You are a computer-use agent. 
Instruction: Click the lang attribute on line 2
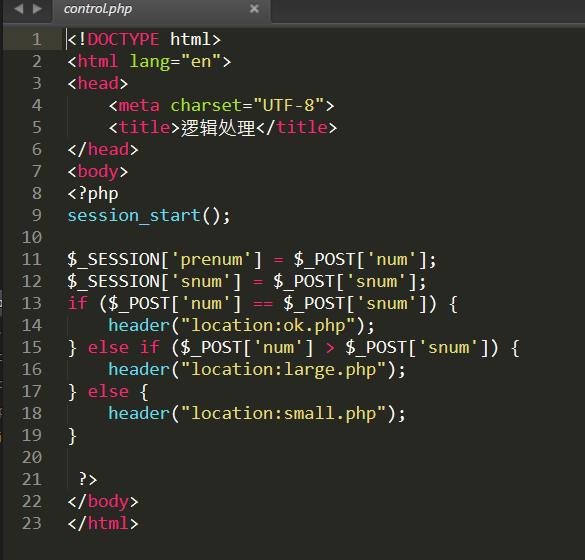coord(150,62)
